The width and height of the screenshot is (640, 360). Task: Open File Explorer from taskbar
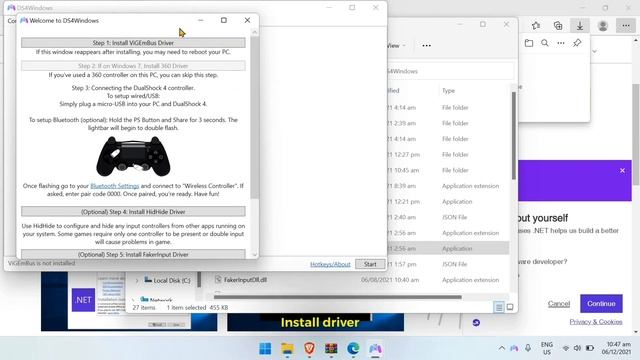287,349
